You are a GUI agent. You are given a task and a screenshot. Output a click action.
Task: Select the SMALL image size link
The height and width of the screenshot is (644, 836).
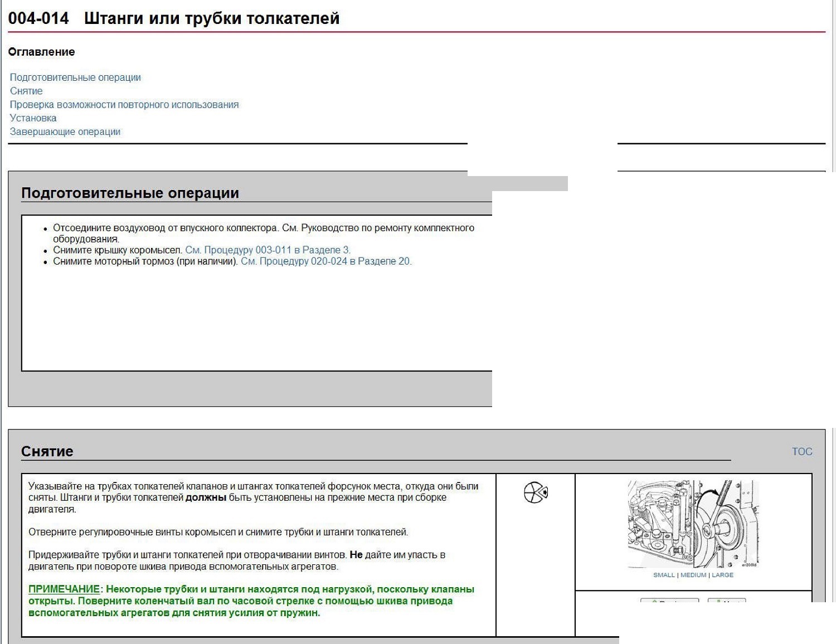[664, 575]
